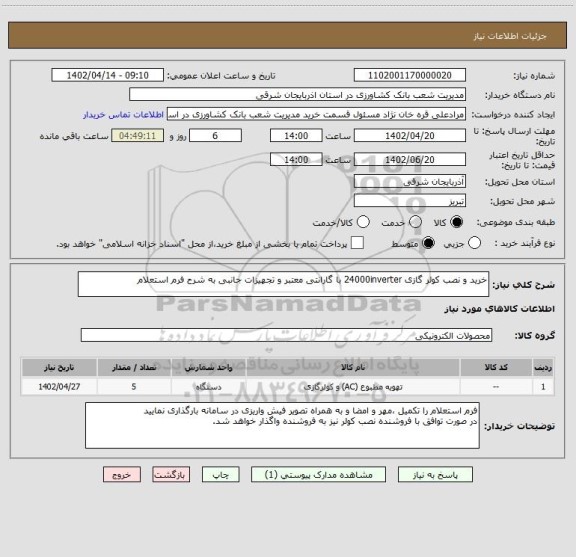Open the اطلاعات تماس خریدار link
Image resolution: width=576 pixels, height=557 pixels.
click(123, 115)
